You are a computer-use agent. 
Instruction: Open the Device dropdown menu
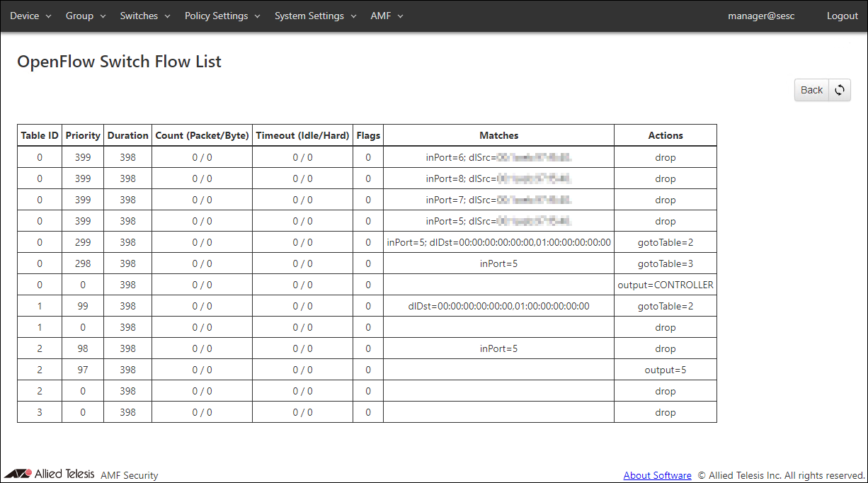click(x=30, y=16)
